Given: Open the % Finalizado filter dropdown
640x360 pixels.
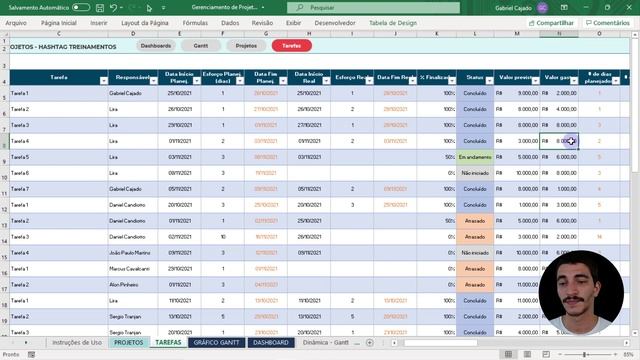Looking at the screenshot, I should pos(451,81).
